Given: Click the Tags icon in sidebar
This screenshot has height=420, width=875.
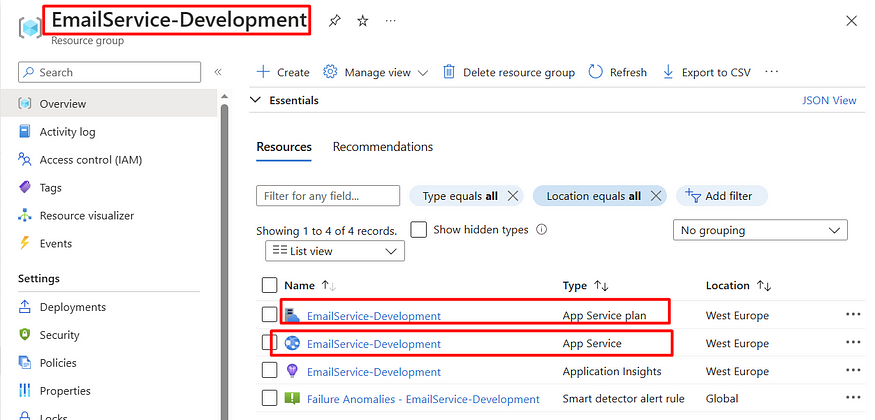Looking at the screenshot, I should coord(25,187).
